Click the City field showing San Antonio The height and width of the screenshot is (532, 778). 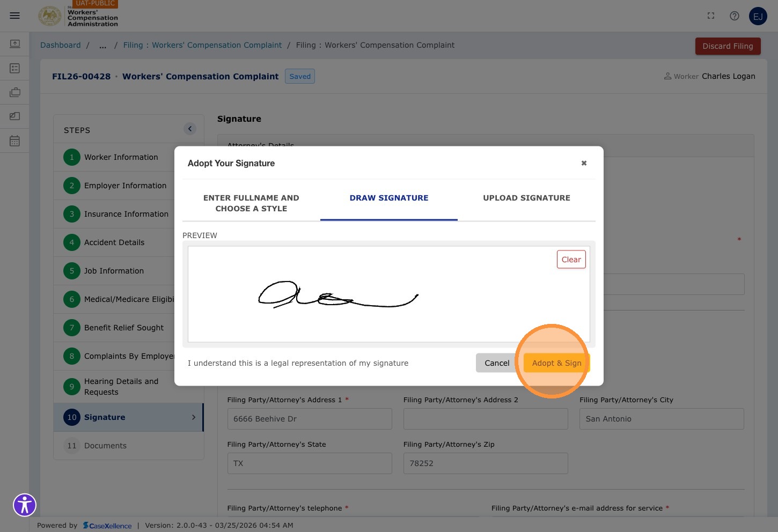(x=662, y=419)
